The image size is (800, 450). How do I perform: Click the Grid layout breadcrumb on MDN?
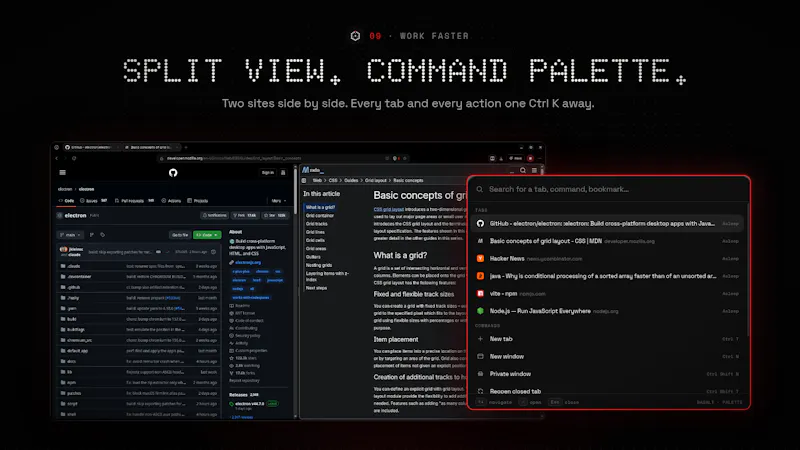376,180
